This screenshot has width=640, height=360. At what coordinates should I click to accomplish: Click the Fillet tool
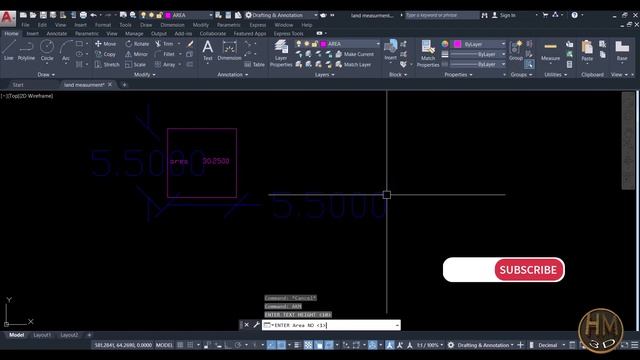(x=165, y=54)
